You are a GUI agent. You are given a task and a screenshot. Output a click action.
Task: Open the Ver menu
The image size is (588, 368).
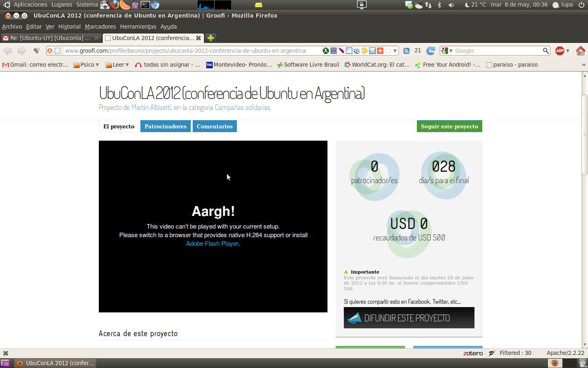pyautogui.click(x=50, y=27)
